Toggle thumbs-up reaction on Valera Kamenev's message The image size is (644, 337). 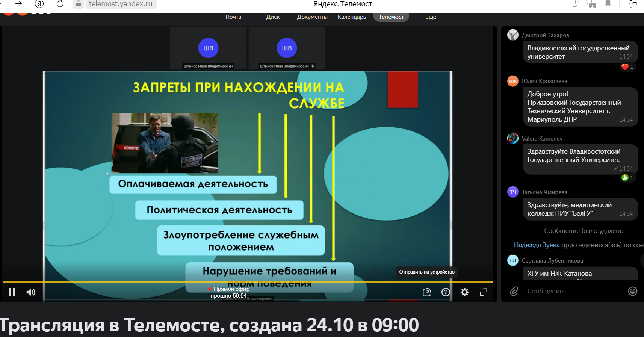(x=627, y=178)
